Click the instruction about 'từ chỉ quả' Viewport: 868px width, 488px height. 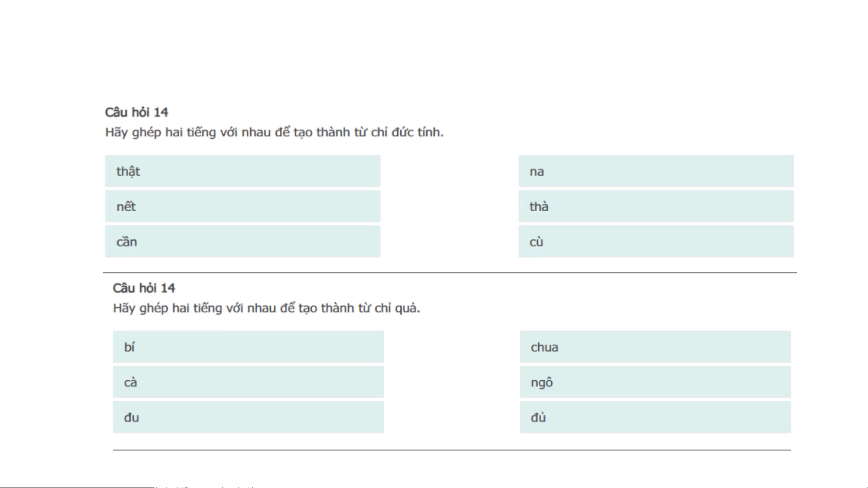(x=266, y=308)
